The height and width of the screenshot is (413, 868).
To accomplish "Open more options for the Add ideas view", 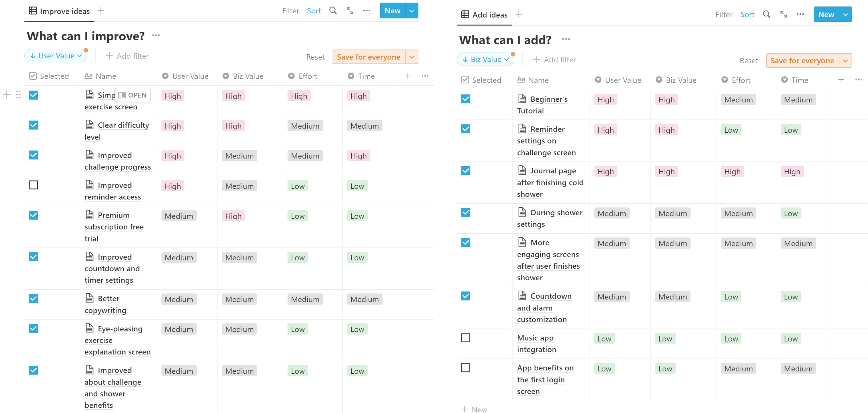I will point(800,14).
